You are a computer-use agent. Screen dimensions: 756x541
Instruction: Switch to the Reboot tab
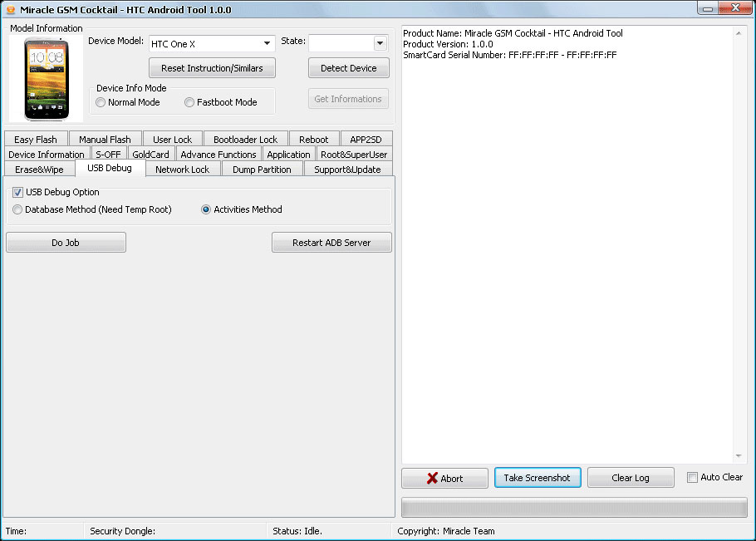coord(313,140)
